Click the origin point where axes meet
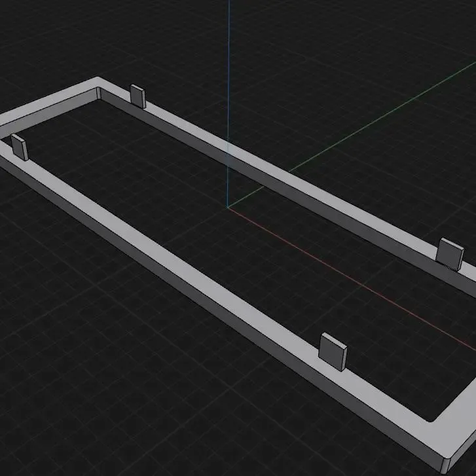 (227, 208)
